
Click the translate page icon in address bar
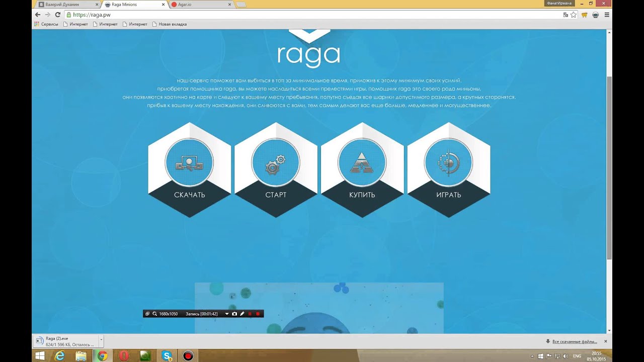pos(566,15)
